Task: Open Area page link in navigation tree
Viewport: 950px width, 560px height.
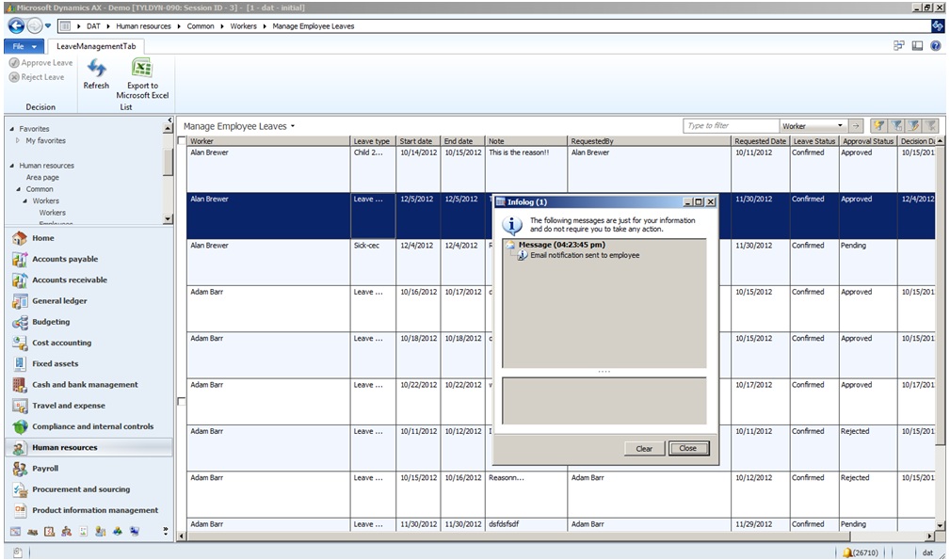Action: click(42, 177)
